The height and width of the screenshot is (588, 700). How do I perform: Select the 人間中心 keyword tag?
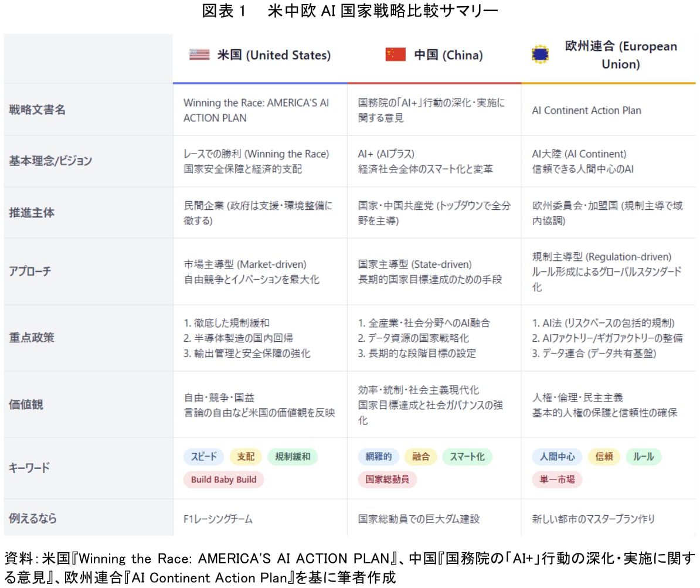tap(556, 457)
